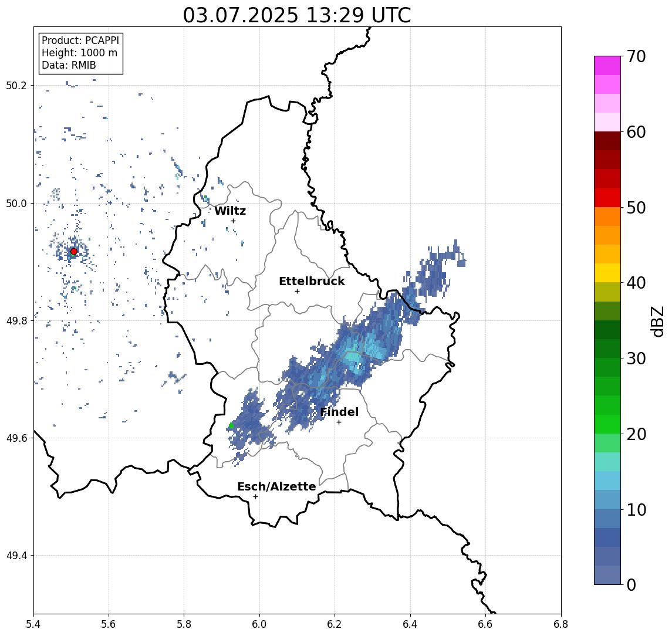The height and width of the screenshot is (636, 672).
Task: Click longitude axis label 6.4
Action: tap(410, 624)
